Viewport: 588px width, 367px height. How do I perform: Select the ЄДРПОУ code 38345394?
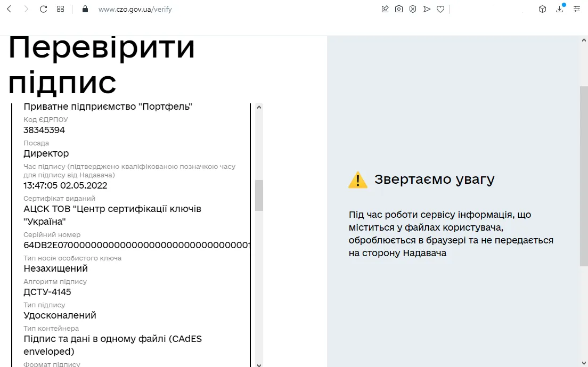44,130
